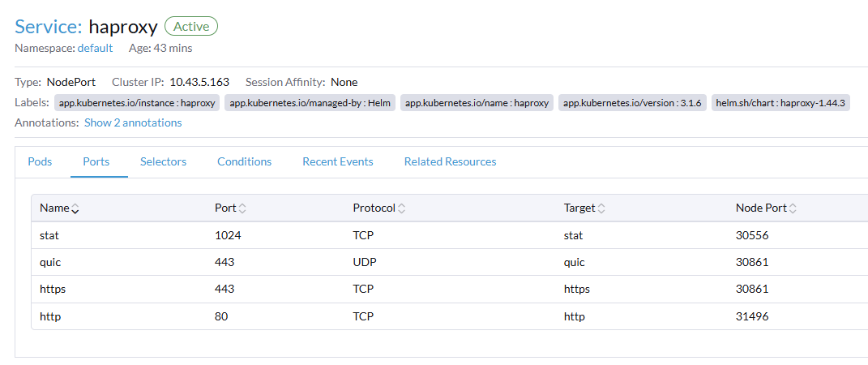Click the Active status badge
The width and height of the screenshot is (868, 365).
[x=191, y=27]
